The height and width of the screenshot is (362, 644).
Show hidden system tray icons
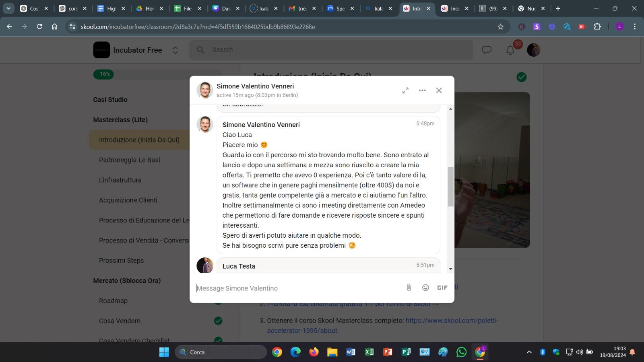pyautogui.click(x=529, y=352)
